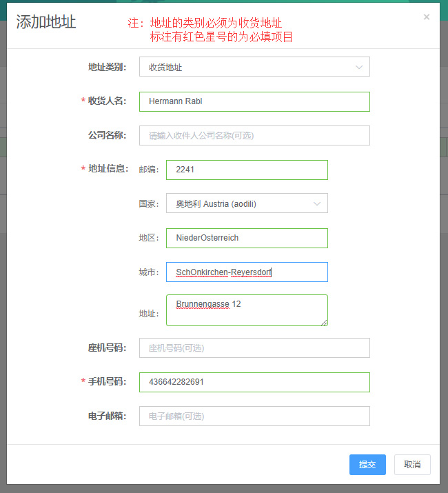Screen dimensions: 448x493
Task: Click the 座机号码: label
Action: point(108,348)
